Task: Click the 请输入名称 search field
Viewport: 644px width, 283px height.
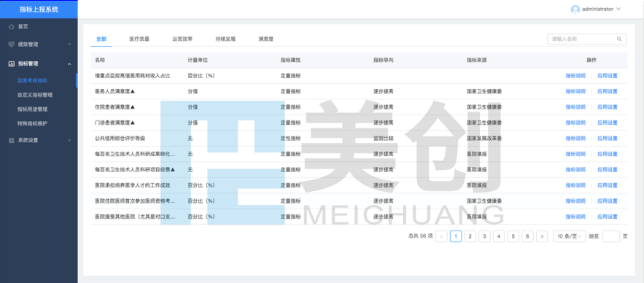Action: click(x=586, y=39)
